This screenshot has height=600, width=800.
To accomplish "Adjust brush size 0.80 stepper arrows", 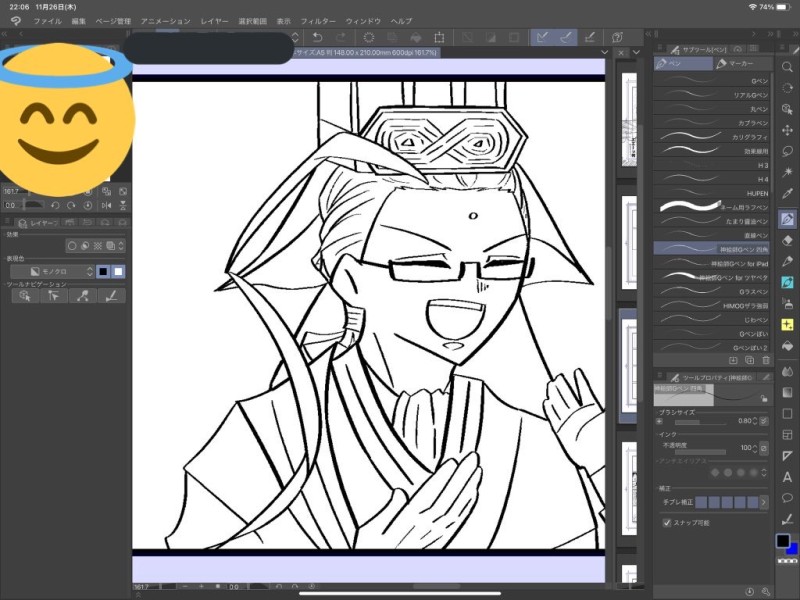I will (x=755, y=421).
